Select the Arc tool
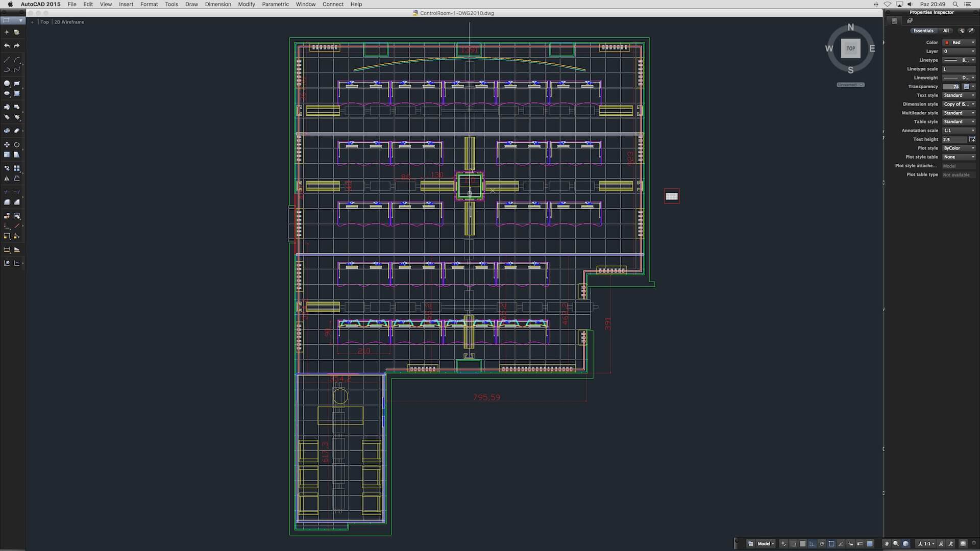 [x=17, y=60]
